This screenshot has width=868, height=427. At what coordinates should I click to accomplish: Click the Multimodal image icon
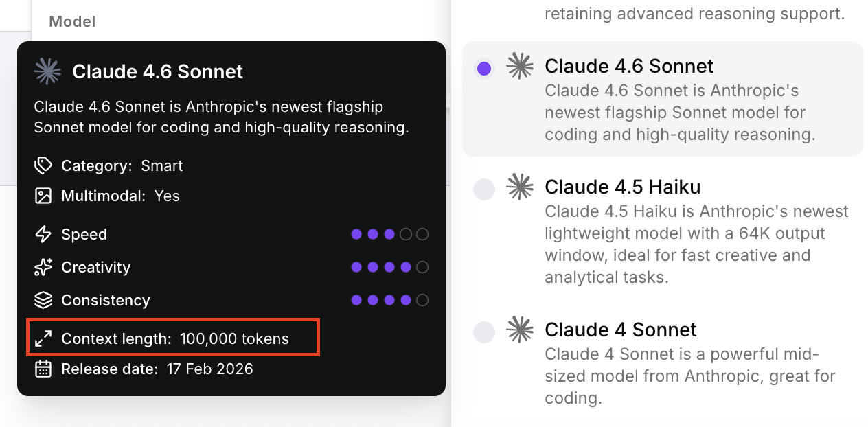(x=43, y=196)
